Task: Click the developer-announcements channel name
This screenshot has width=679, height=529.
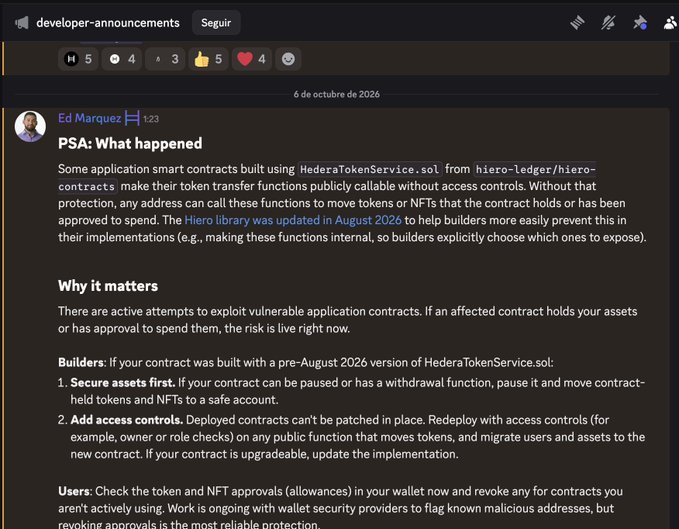Action: click(108, 23)
